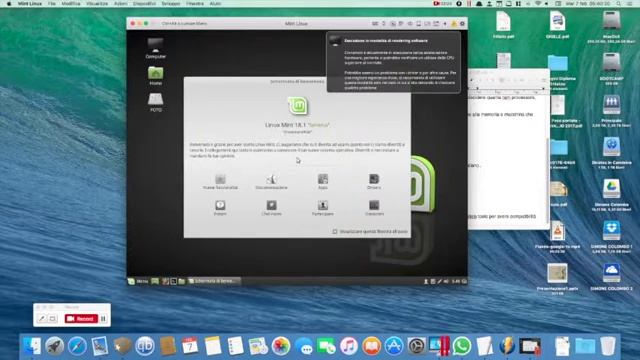Open App Store in the Dock
This screenshot has width=640, height=360.
click(x=394, y=346)
